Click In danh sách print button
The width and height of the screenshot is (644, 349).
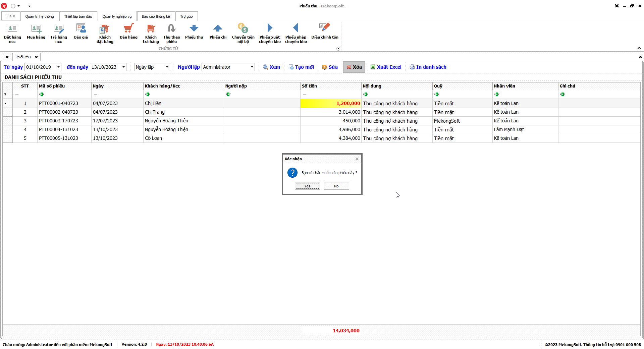pyautogui.click(x=428, y=67)
